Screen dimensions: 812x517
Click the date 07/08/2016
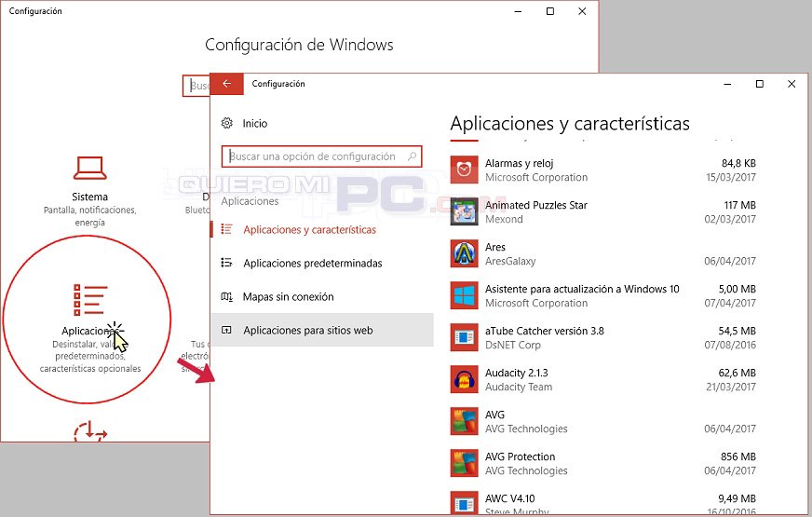(730, 345)
